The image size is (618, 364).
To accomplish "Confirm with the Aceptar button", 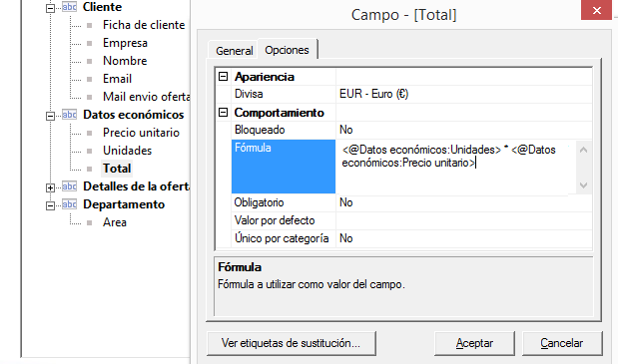I will click(x=474, y=343).
